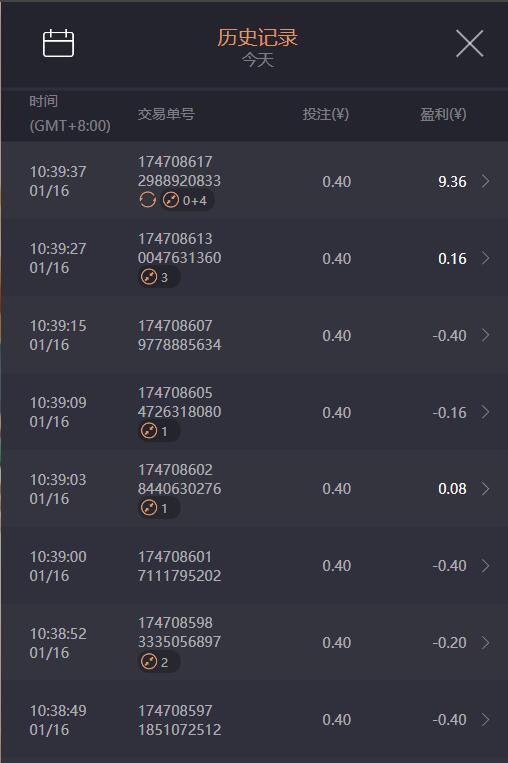Viewport: 508px width, 763px height.
Task: Click transaction number 1747086079778885634
Action: (179, 335)
